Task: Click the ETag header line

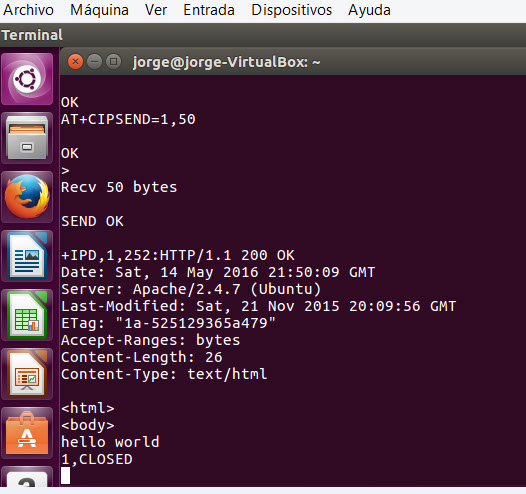Action: [168, 323]
